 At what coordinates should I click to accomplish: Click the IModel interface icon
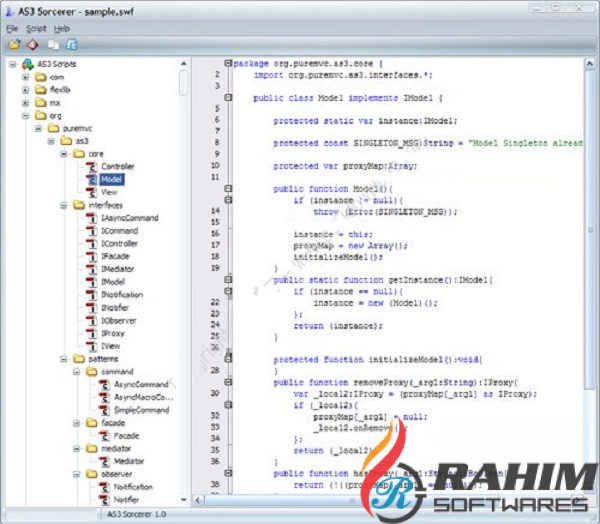pos(92,282)
